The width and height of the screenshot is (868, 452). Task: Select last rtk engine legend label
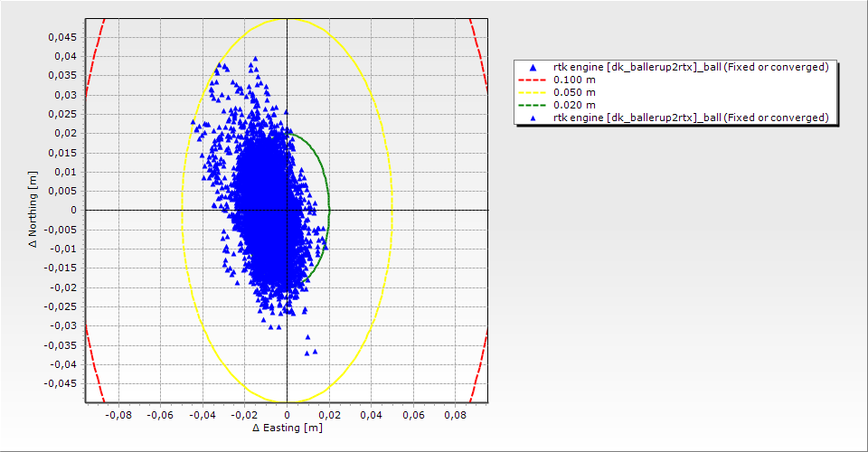click(x=691, y=118)
